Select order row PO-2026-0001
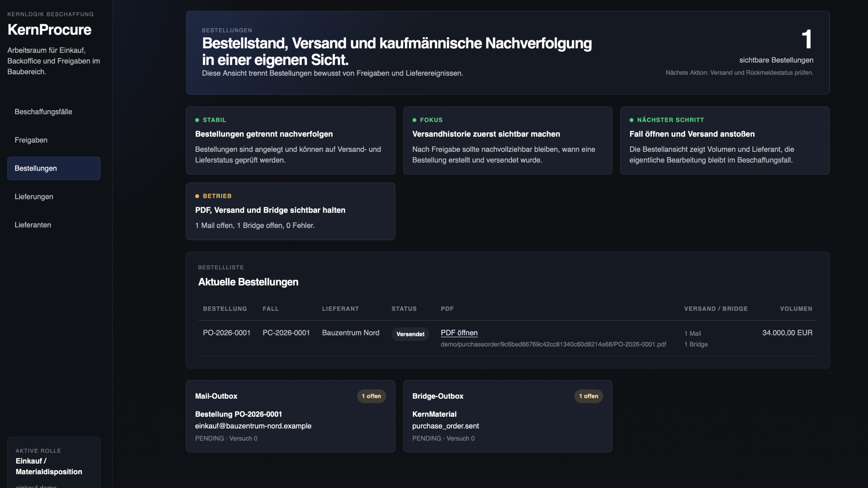Screen dimensions: 868x488 coord(227,333)
